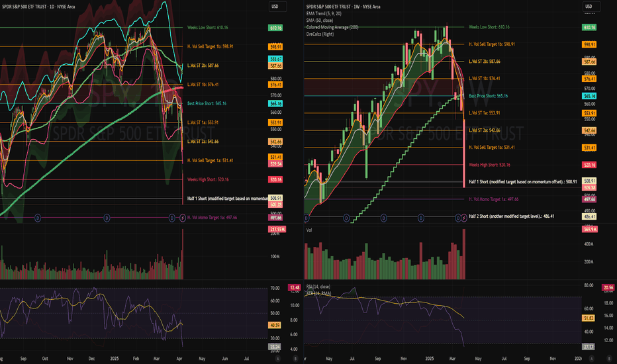Click the red 20.56 ATR value tag

[x=608, y=288]
